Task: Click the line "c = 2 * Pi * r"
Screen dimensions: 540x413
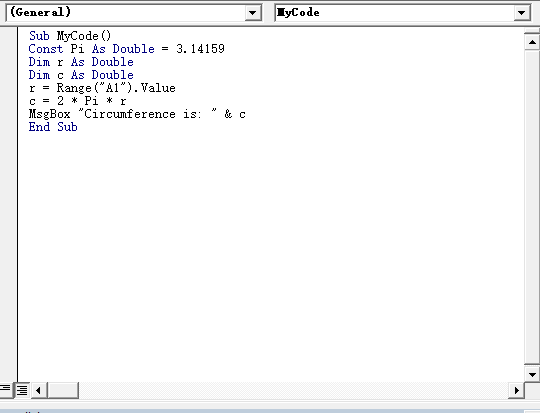Action: coord(77,101)
